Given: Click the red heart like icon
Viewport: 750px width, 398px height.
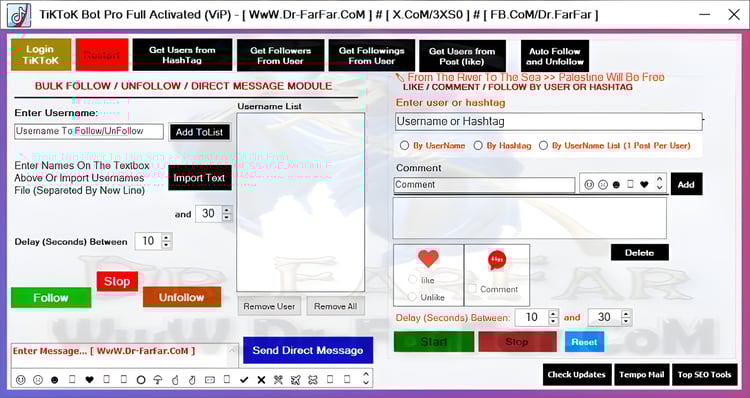Looking at the screenshot, I should pyautogui.click(x=428, y=259).
